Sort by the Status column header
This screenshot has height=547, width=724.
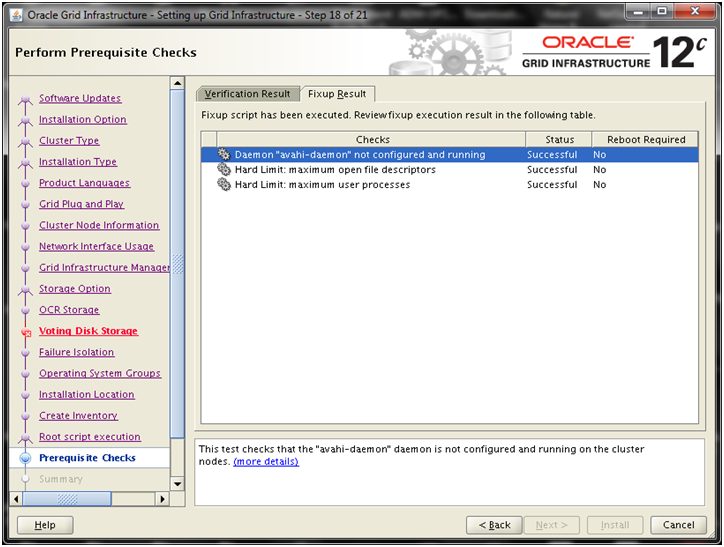tap(559, 139)
